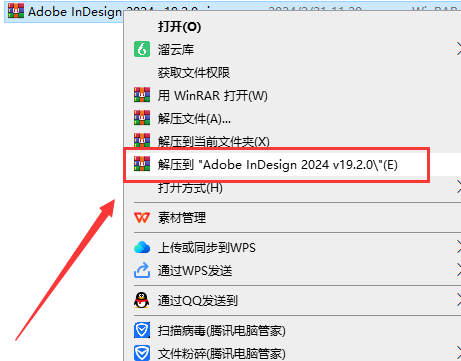Viewport: 461px width, 361px height.
Task: Click shield icon beside 扫描病毒
Action: [142, 330]
